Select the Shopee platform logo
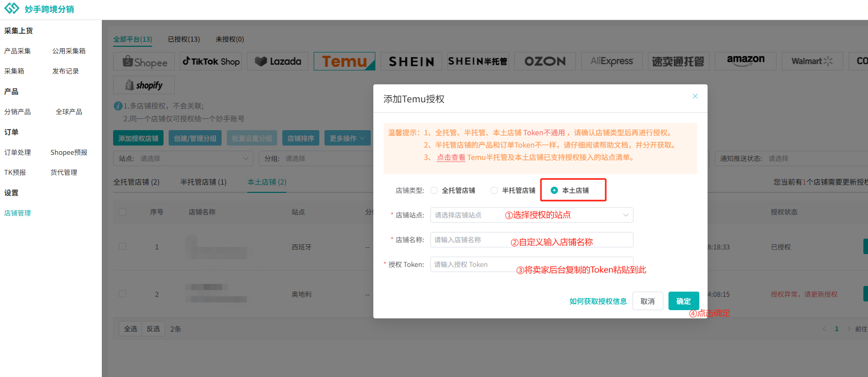This screenshot has width=868, height=377. coord(144,61)
